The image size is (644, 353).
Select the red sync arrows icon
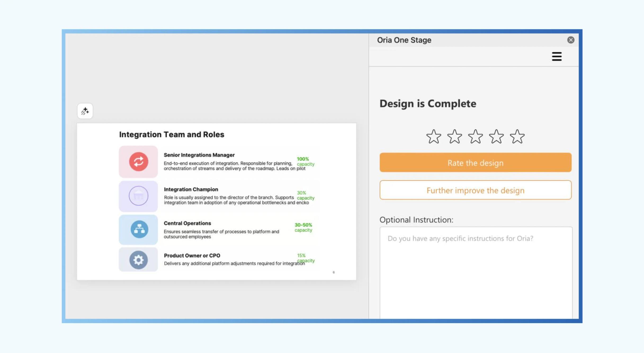click(x=138, y=161)
